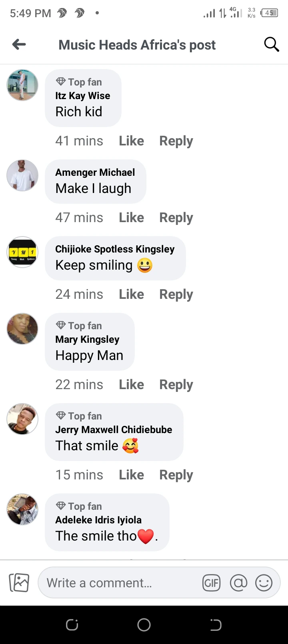Tap the Write a comment field
This screenshot has height=644, width=288.
click(x=120, y=583)
